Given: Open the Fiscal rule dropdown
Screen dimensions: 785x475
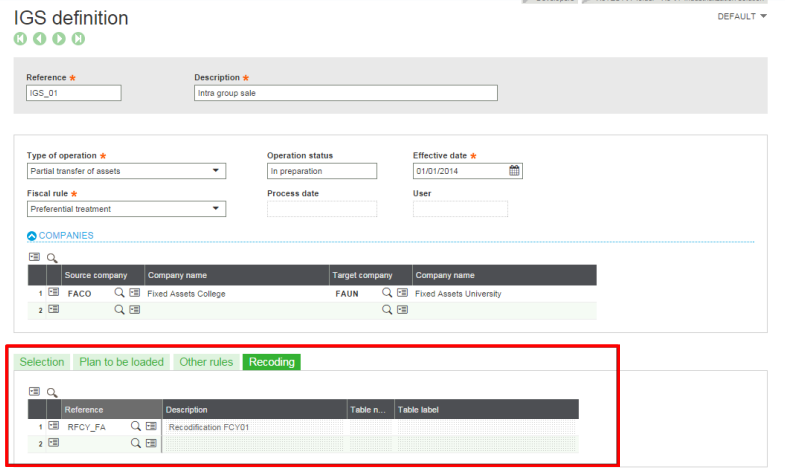Looking at the screenshot, I should [216, 209].
